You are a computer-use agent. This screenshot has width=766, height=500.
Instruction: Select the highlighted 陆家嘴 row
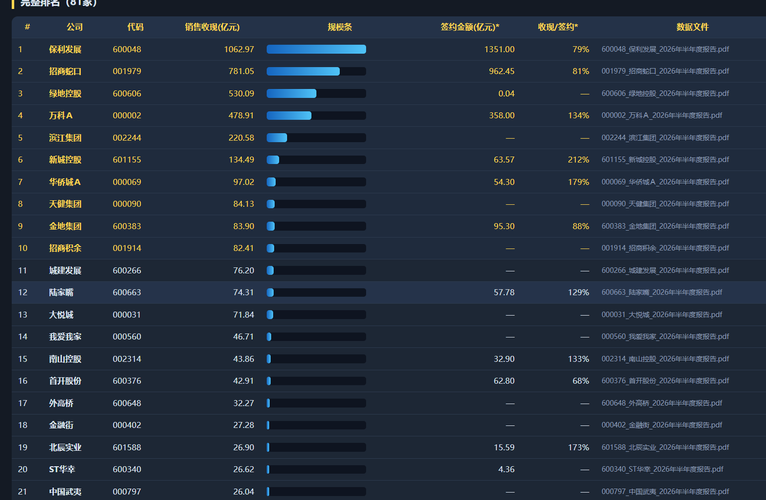click(x=389, y=292)
